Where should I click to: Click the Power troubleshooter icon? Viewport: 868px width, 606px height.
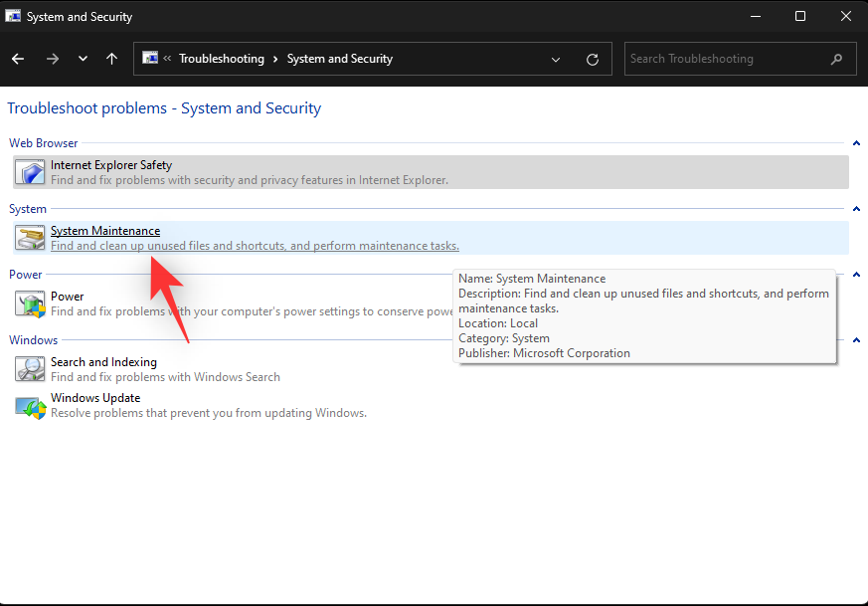[x=29, y=303]
